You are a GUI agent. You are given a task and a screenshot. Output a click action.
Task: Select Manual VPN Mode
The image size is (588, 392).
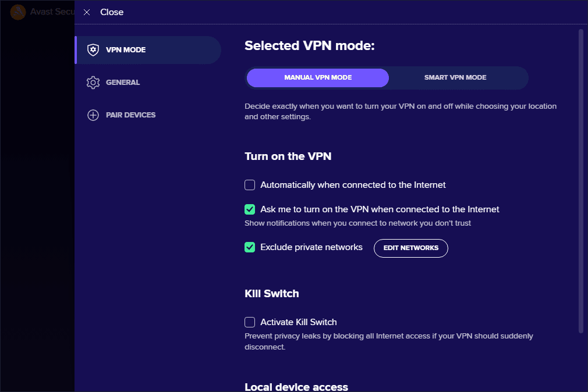click(x=317, y=77)
